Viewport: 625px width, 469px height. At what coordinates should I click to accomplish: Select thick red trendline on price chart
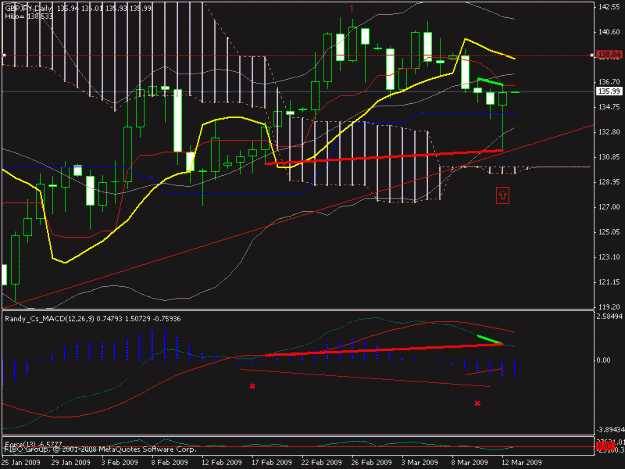pyautogui.click(x=383, y=157)
